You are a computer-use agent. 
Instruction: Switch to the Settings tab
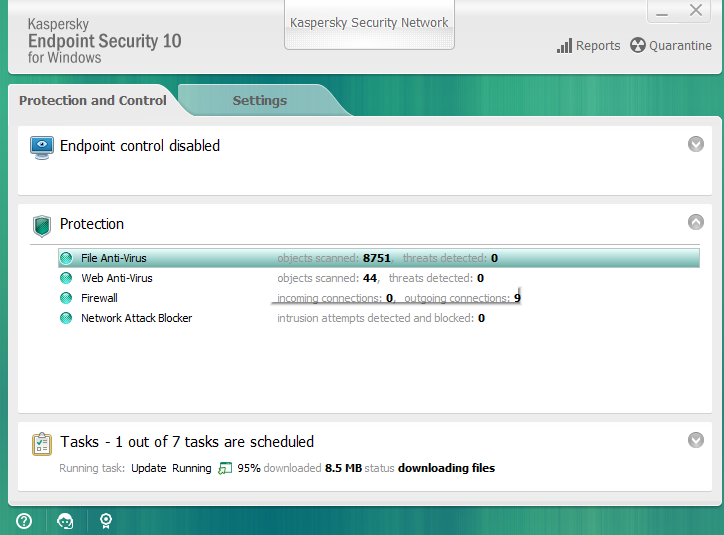(259, 100)
